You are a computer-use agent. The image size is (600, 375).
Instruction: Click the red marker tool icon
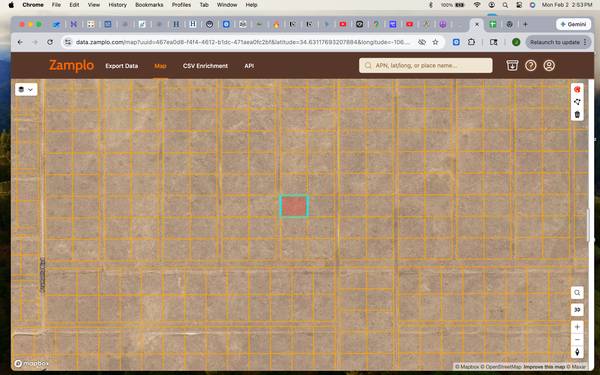577,90
